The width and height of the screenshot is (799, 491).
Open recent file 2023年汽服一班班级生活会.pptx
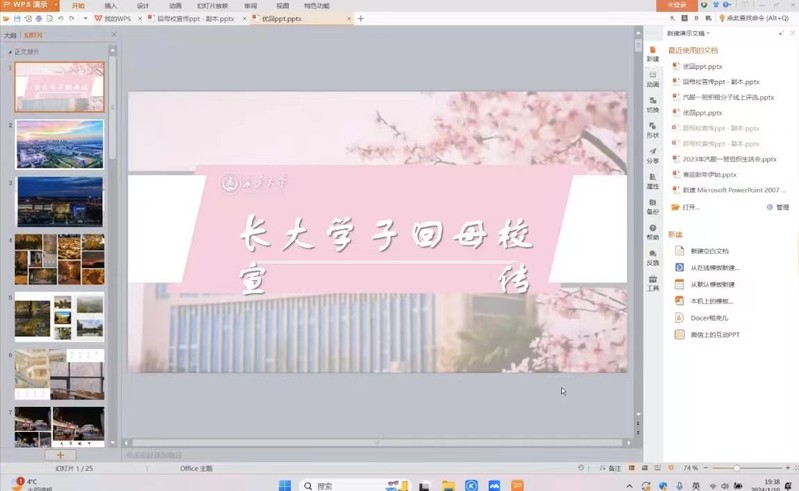click(x=729, y=159)
